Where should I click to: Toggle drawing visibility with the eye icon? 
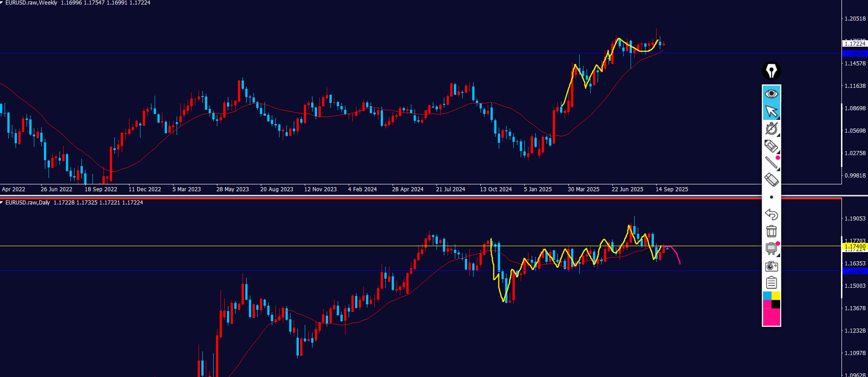click(771, 94)
